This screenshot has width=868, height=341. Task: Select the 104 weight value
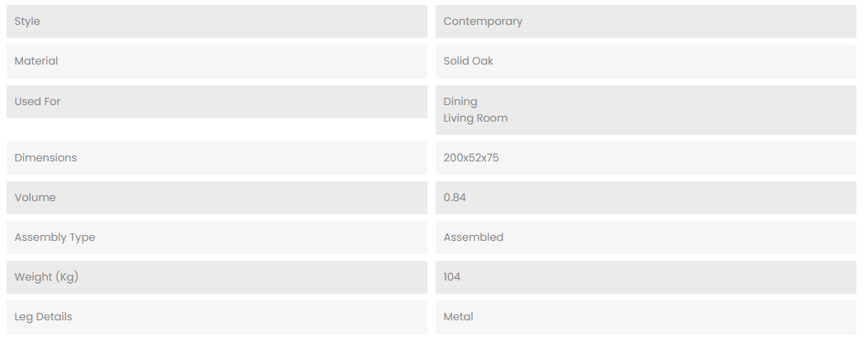452,277
